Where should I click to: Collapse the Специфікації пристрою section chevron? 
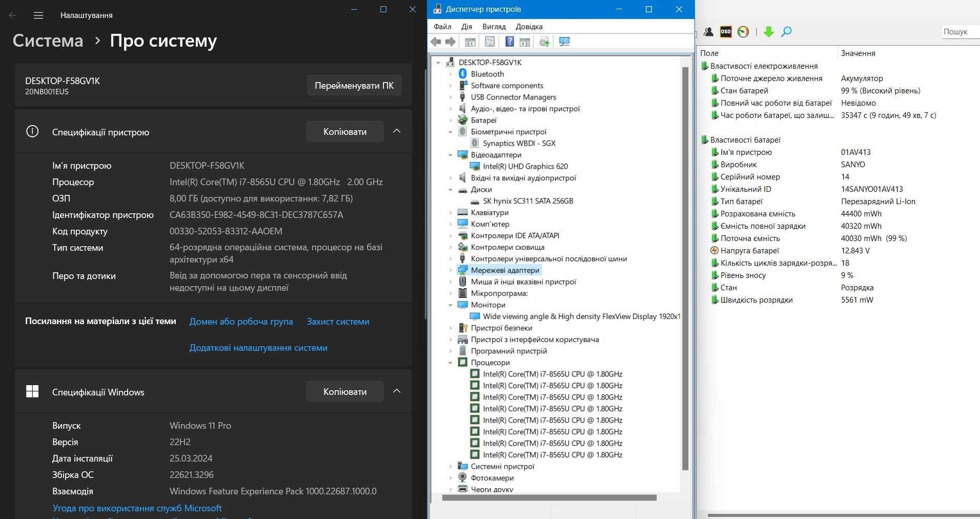pyautogui.click(x=397, y=131)
